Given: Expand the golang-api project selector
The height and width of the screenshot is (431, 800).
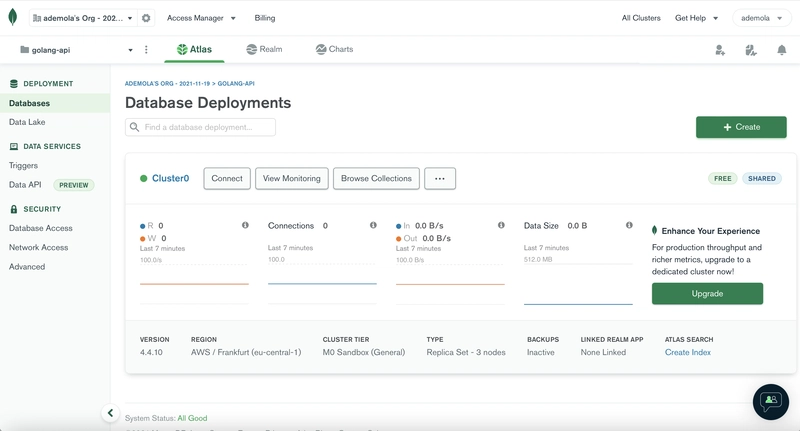Looking at the screenshot, I should 76,49.
